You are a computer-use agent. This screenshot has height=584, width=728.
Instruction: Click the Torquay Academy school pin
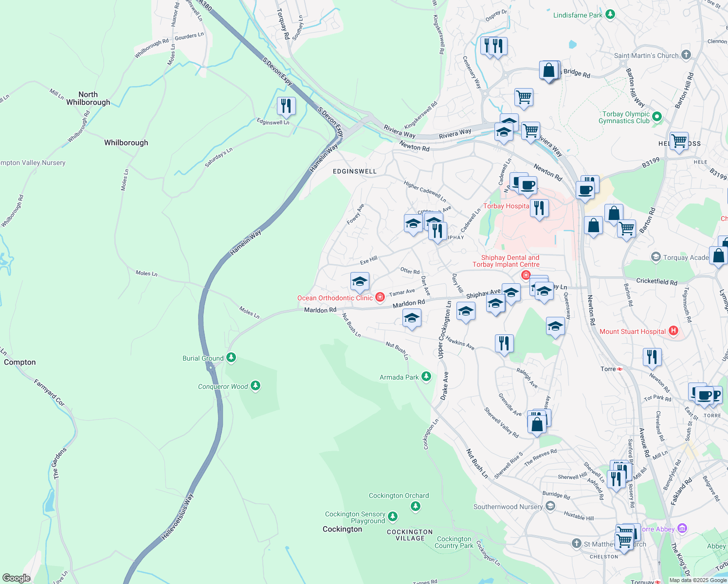point(656,256)
